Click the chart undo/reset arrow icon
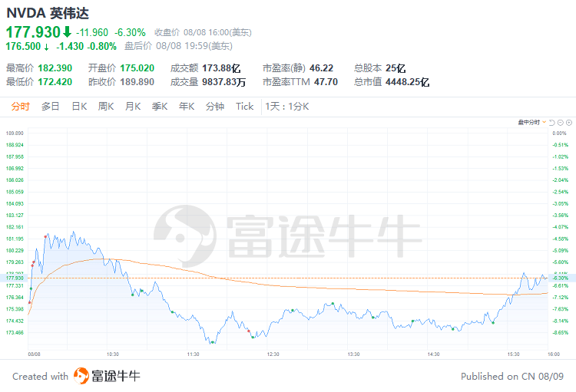The image size is (576, 392). [551, 123]
